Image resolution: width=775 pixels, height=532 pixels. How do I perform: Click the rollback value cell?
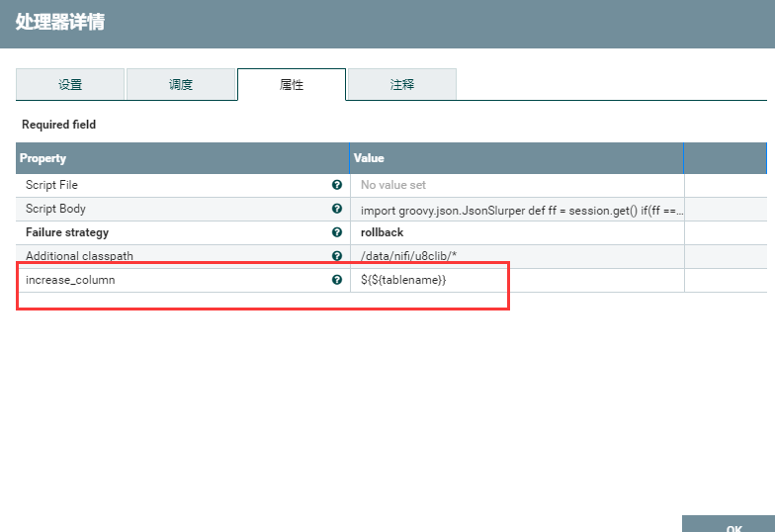point(518,233)
